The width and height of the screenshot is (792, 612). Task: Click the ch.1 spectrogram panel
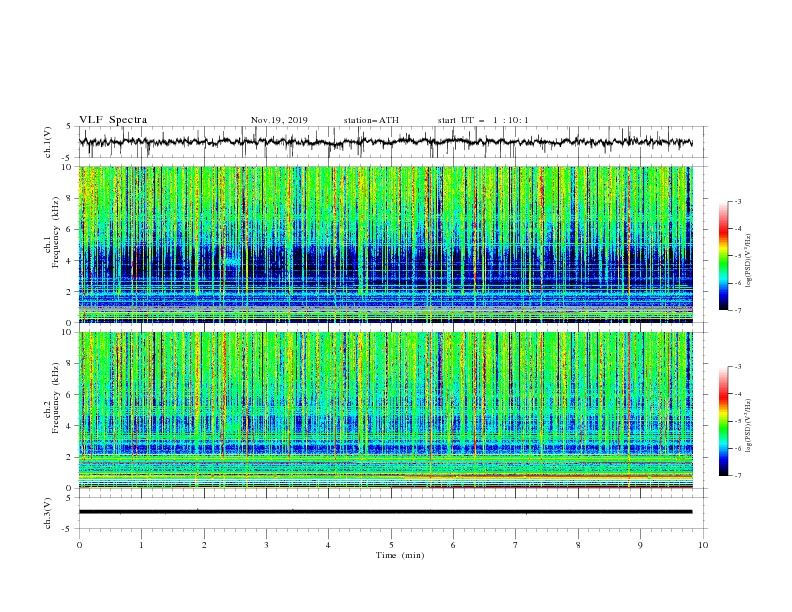click(385, 244)
